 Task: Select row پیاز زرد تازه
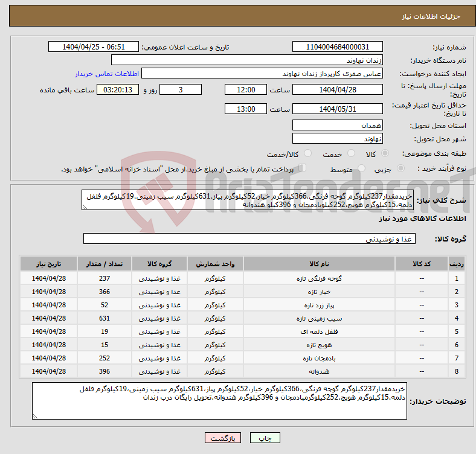click(243, 305)
